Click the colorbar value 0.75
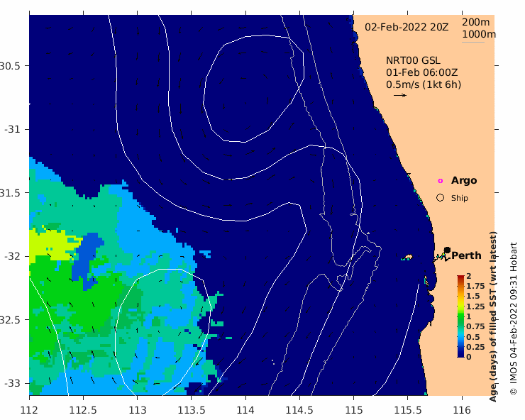Image resolution: width=525 pixels, height=420 pixels. point(475,326)
